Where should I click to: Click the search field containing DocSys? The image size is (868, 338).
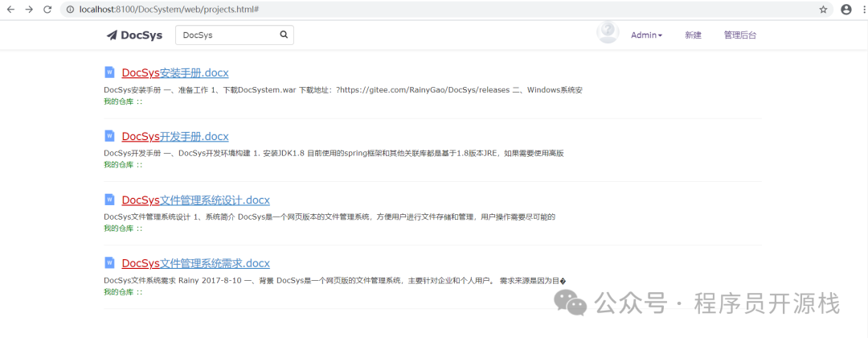(225, 35)
